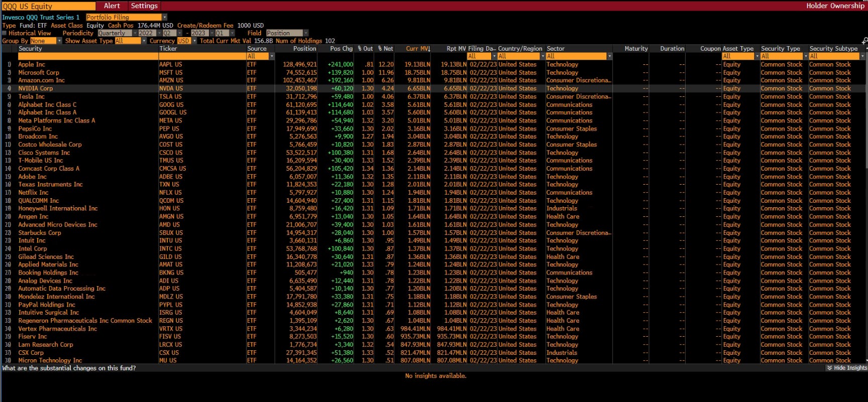The height and width of the screenshot is (402, 868).
Task: Select the highlighted NVIDIA Corp row
Action: coord(433,88)
